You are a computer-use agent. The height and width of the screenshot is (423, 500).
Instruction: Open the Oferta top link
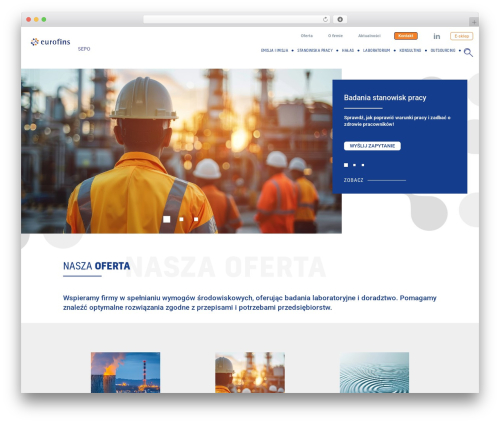307,36
